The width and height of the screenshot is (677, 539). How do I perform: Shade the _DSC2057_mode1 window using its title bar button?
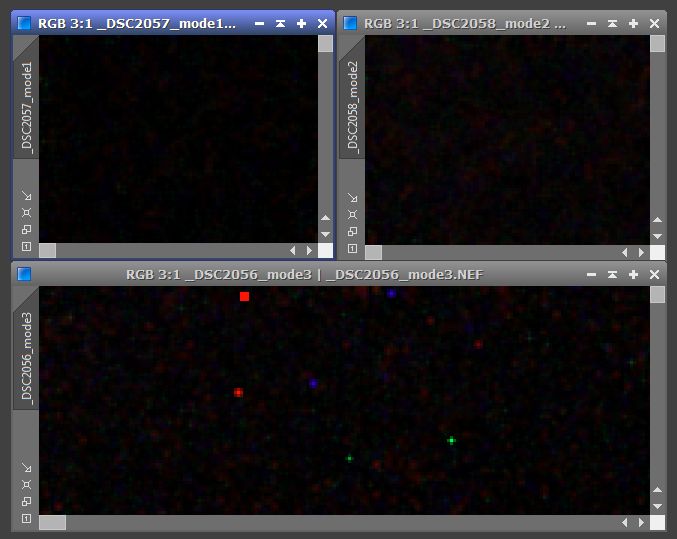pos(280,23)
